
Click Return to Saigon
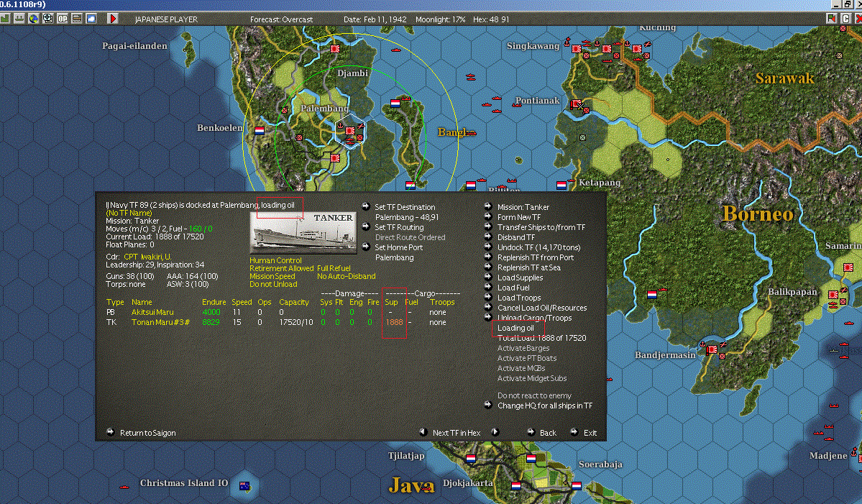pos(148,433)
